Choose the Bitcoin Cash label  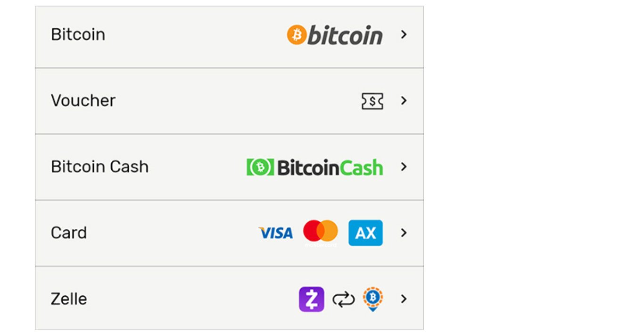coord(99,167)
